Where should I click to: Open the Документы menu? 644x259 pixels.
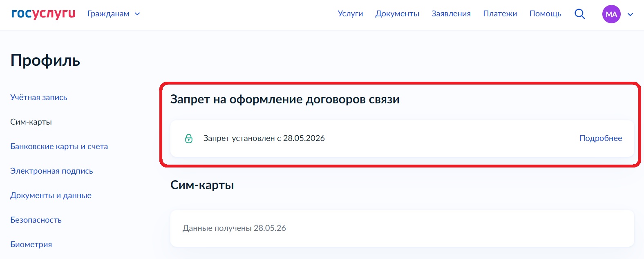[x=397, y=13]
